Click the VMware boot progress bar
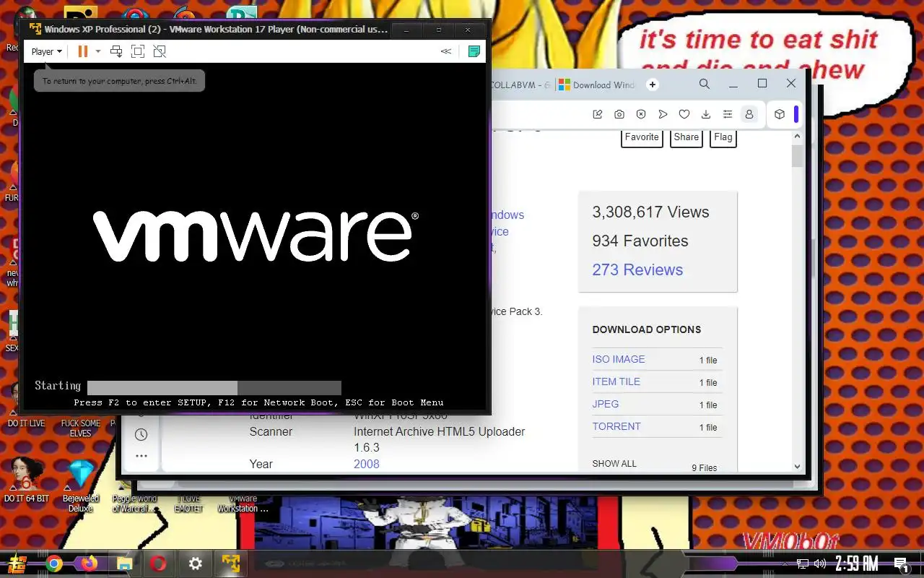 214,387
